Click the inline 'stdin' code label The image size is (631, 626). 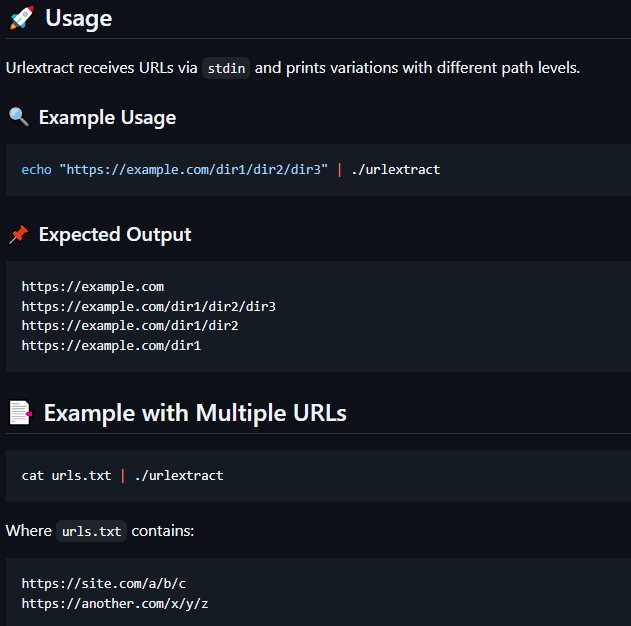[226, 68]
